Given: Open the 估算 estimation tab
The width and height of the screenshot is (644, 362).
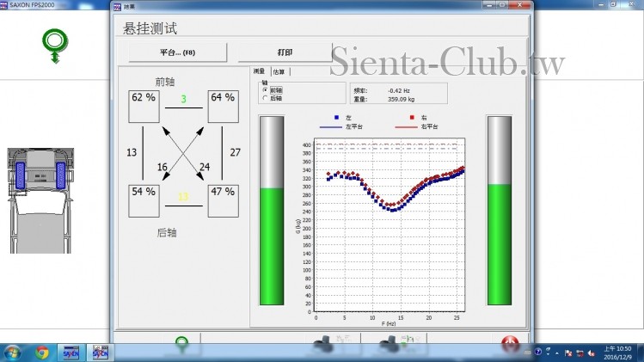Looking at the screenshot, I should (281, 71).
